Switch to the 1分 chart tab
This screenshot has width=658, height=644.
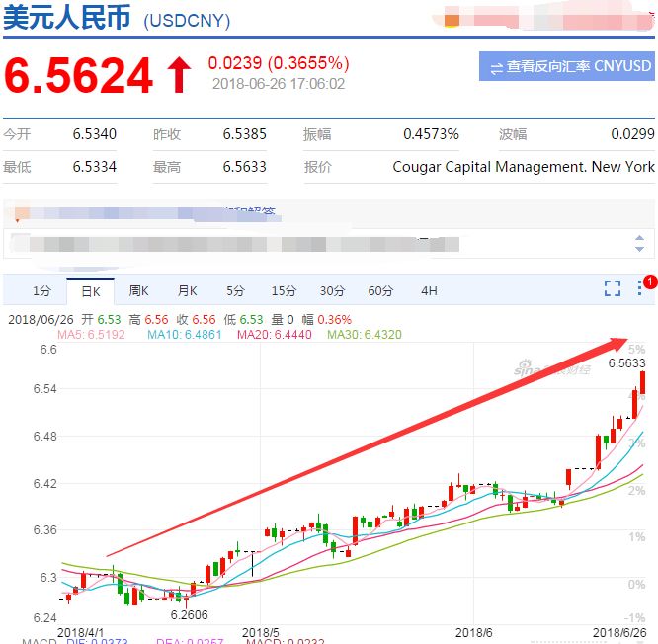coord(41,290)
